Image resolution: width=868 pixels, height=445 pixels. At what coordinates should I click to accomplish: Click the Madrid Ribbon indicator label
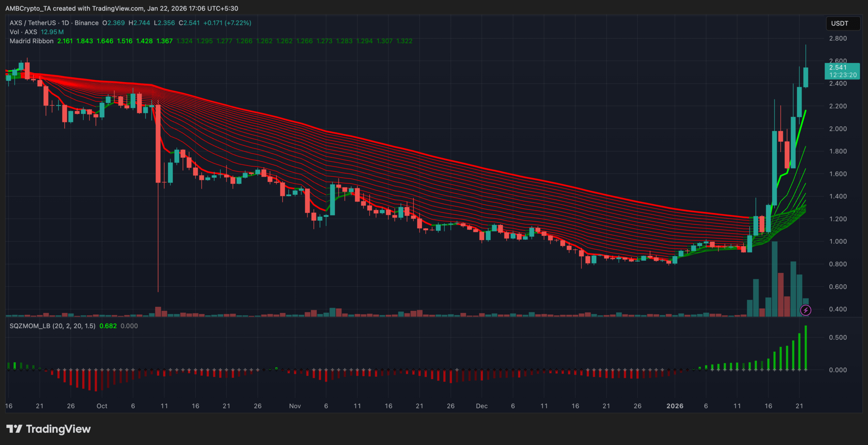click(x=32, y=41)
